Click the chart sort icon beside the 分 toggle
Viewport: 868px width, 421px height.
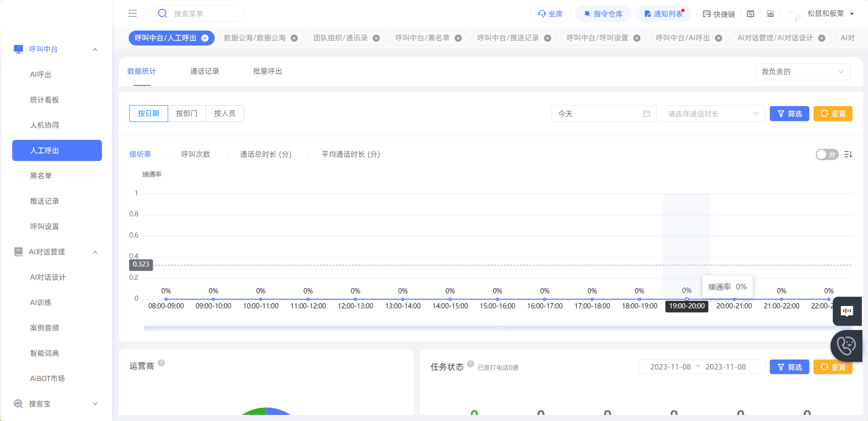pos(848,154)
